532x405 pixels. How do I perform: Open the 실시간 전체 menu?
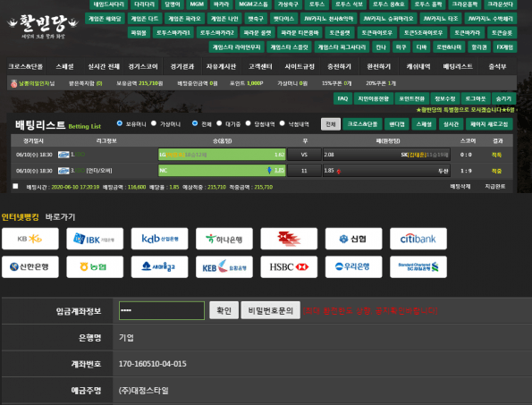pos(104,66)
